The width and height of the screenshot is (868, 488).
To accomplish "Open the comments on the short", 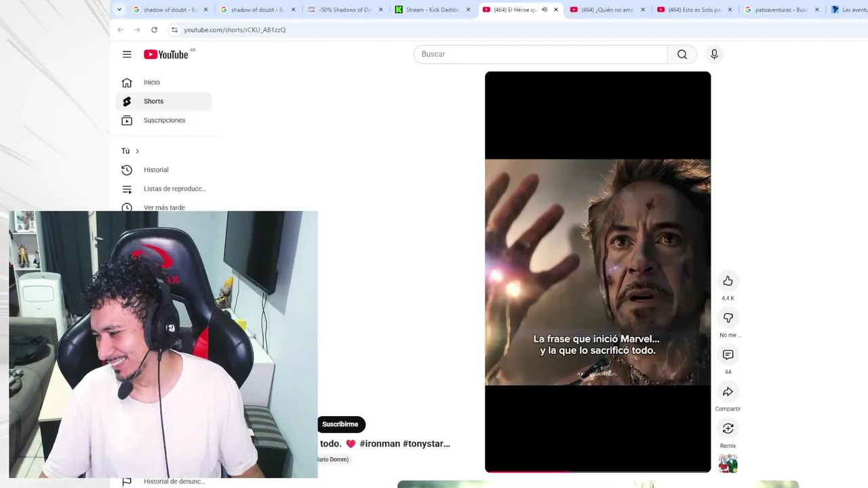I will (x=728, y=354).
